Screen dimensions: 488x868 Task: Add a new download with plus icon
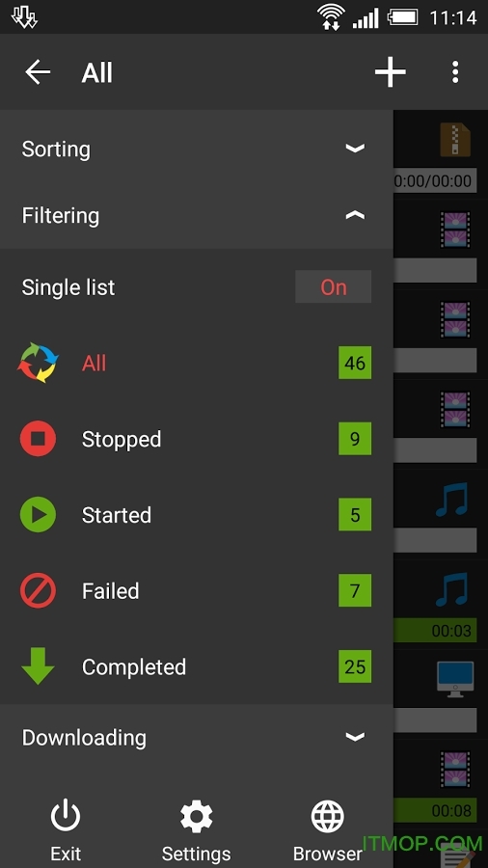[390, 72]
